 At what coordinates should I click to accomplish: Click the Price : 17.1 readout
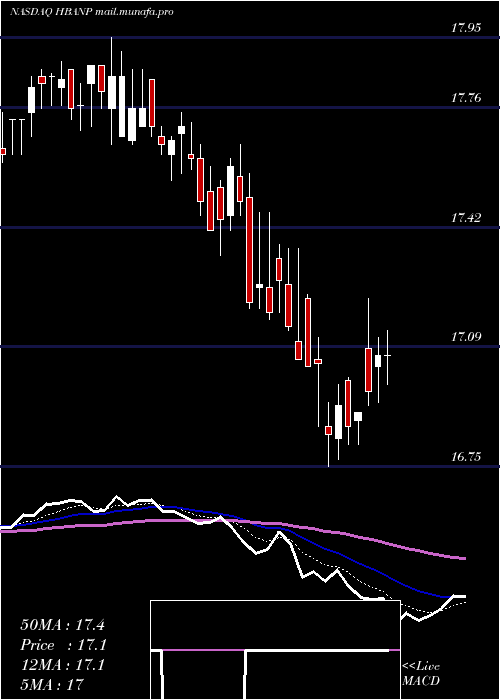(62, 645)
